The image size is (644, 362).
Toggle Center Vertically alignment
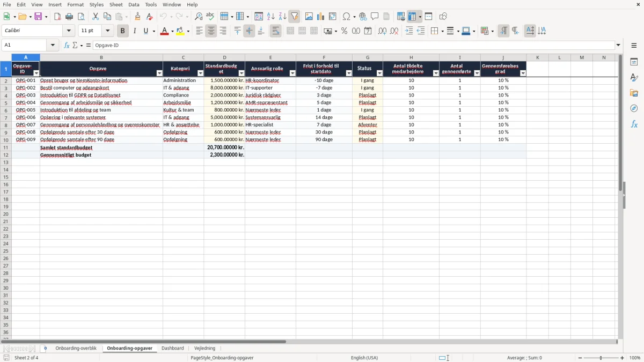point(249,31)
